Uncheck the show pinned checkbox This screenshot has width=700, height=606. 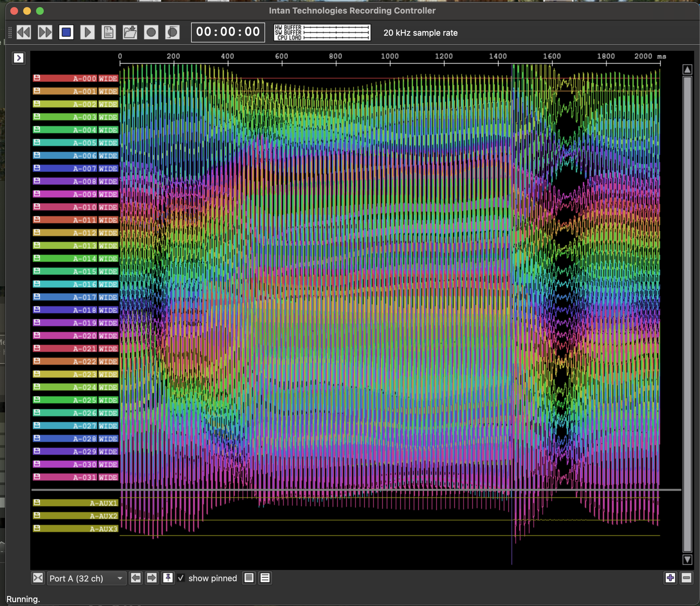coord(181,578)
